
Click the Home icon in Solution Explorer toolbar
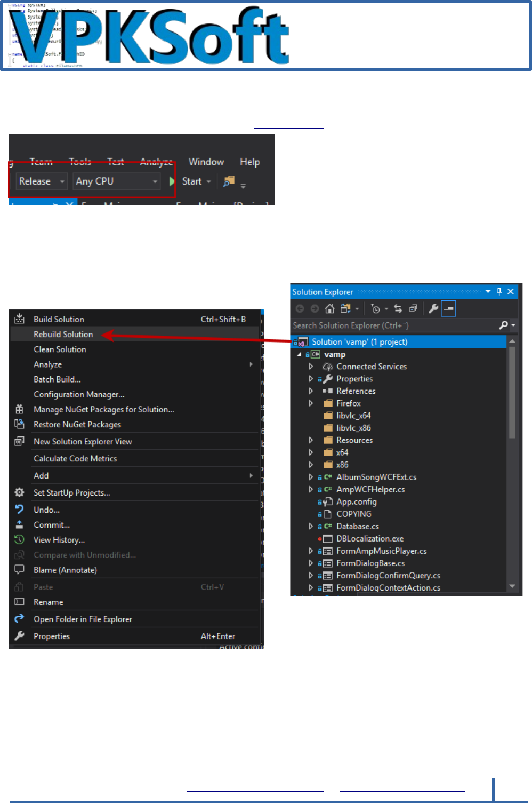[x=329, y=308]
